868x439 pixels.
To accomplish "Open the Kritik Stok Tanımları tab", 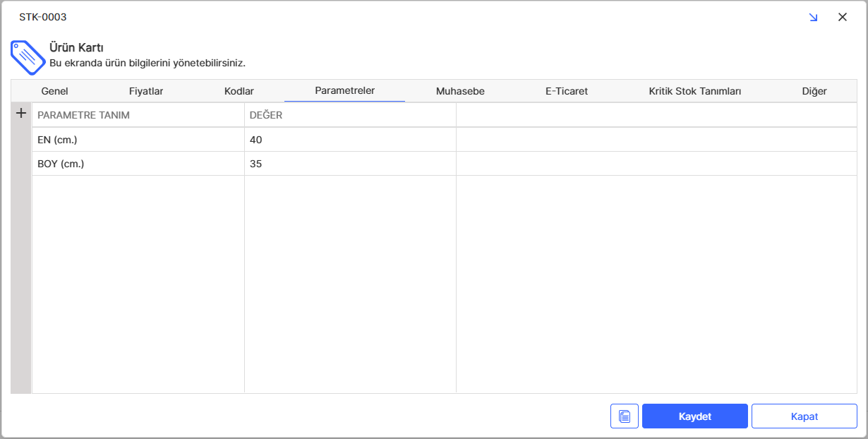I will pos(694,91).
